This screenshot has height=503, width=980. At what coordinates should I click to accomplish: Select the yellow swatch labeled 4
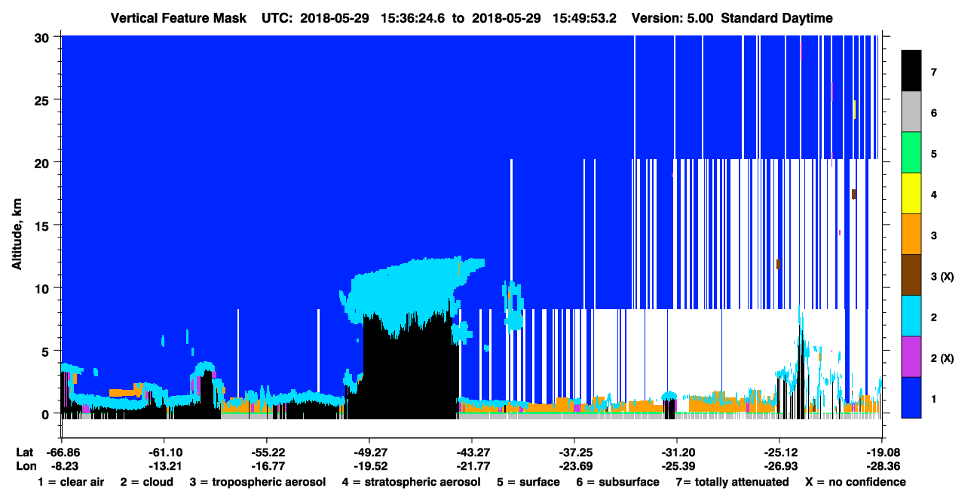pyautogui.click(x=911, y=194)
